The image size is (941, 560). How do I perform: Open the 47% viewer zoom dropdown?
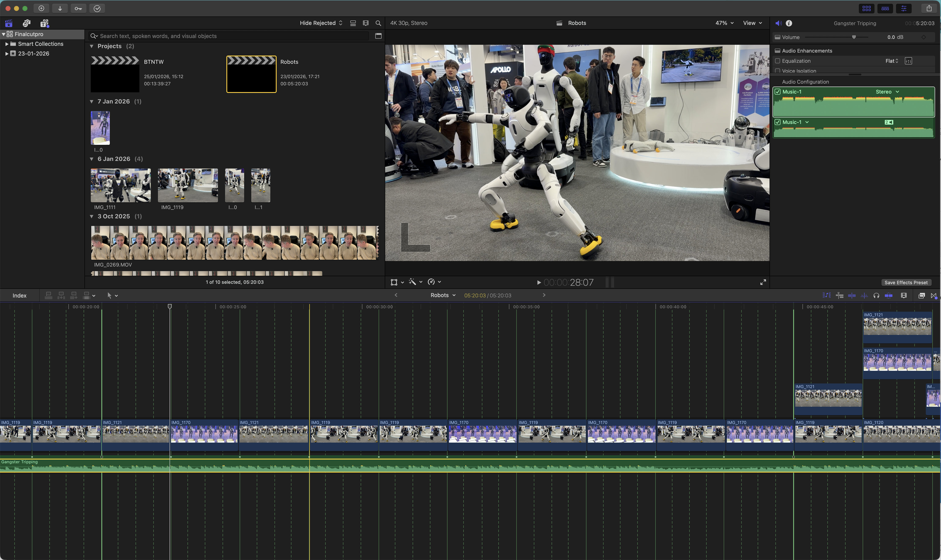tap(723, 23)
